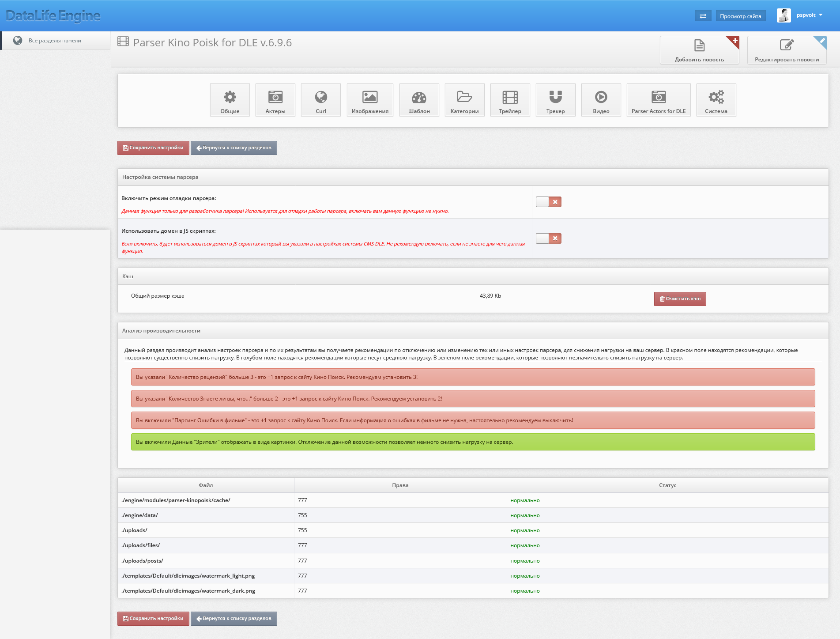Viewport: 840px width, 639px height.
Task: Select the watermark_light.png file row
Action: 473,576
